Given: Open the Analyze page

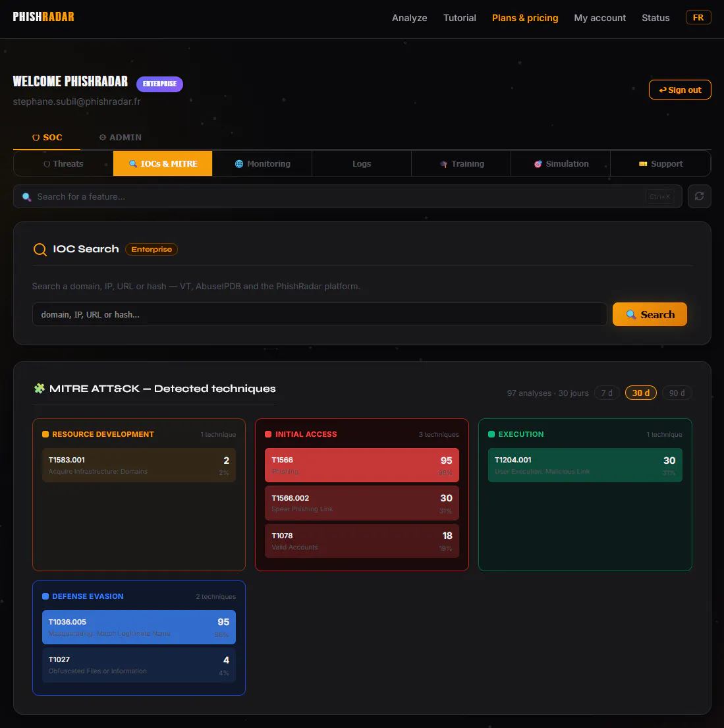Looking at the screenshot, I should [x=409, y=18].
